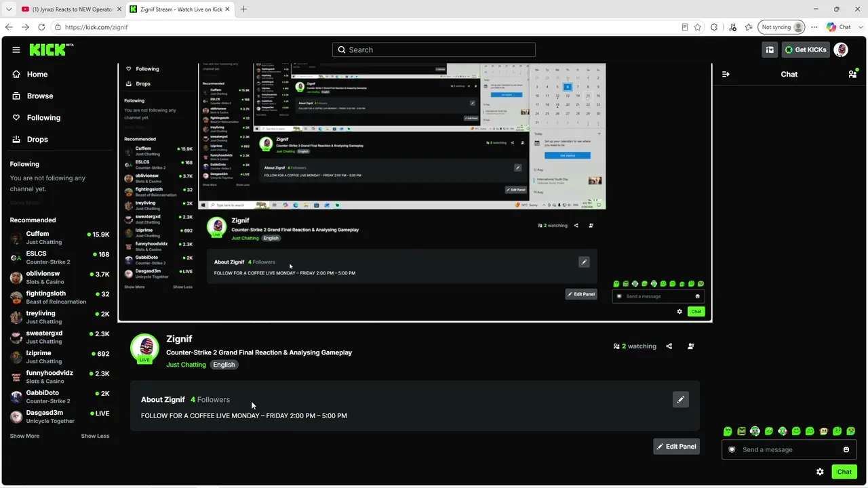The width and height of the screenshot is (868, 488).
Task: Open the emoji picker in message box
Action: click(846, 449)
